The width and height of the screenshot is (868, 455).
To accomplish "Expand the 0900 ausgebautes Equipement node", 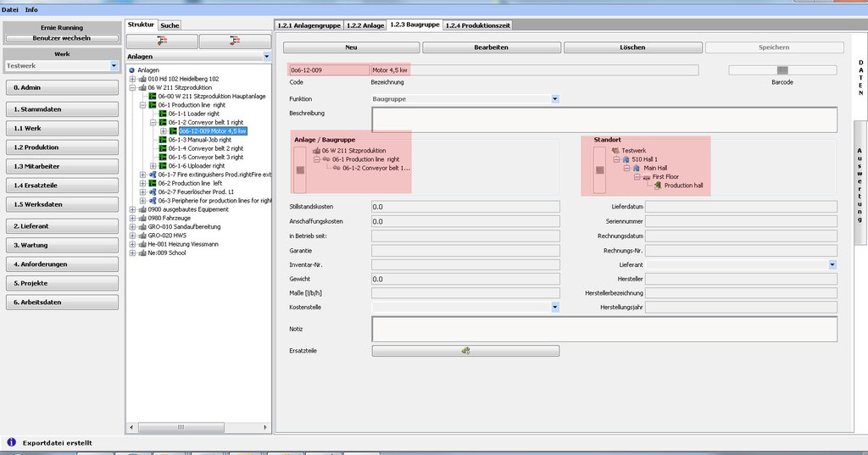I will coord(132,209).
